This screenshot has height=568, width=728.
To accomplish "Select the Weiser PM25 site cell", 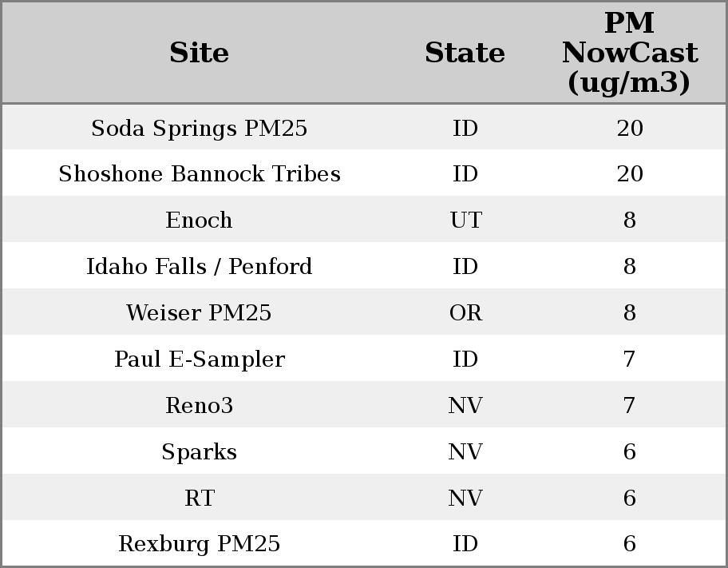I will [199, 313].
